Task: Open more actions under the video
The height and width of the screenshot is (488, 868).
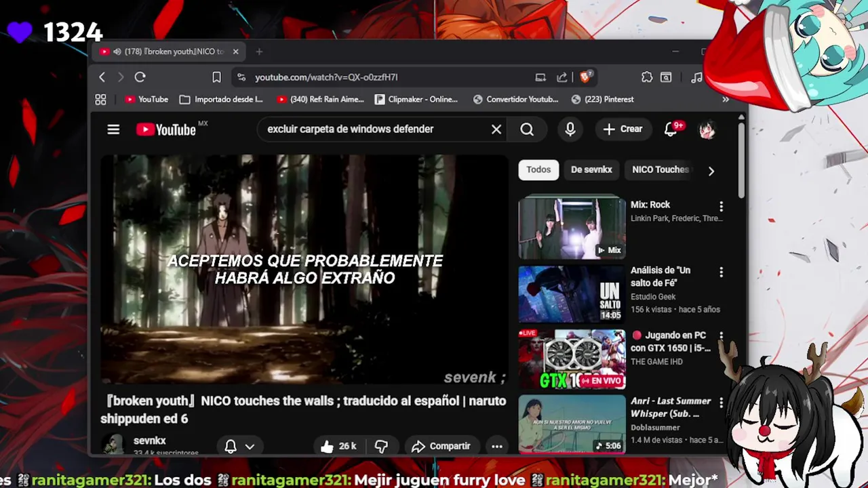Action: (x=497, y=446)
